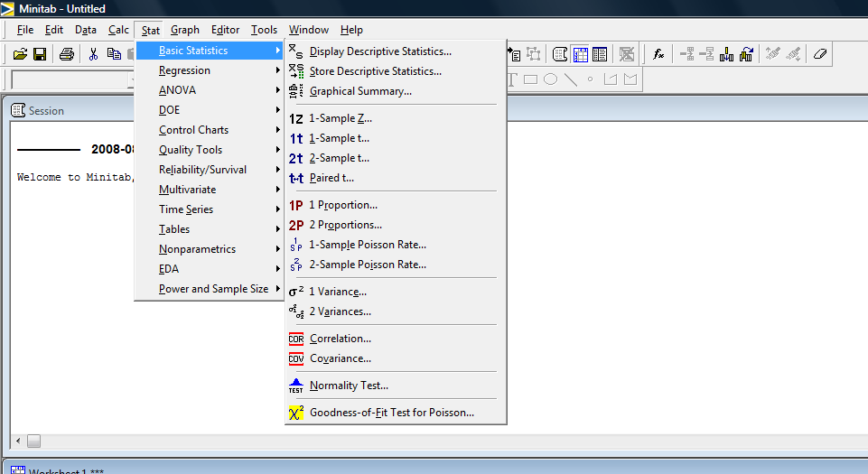The width and height of the screenshot is (868, 474).
Task: Open the Graph menu
Action: (x=185, y=30)
